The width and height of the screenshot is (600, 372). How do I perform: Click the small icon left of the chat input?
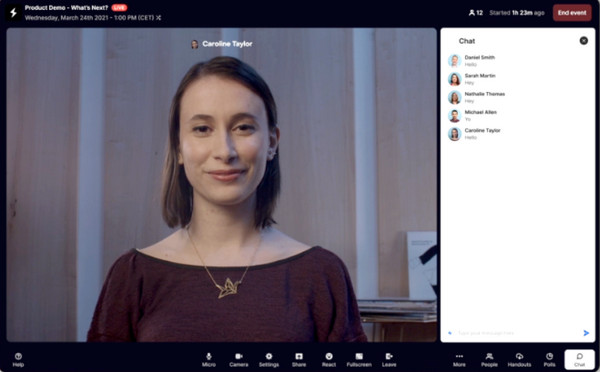click(x=450, y=333)
